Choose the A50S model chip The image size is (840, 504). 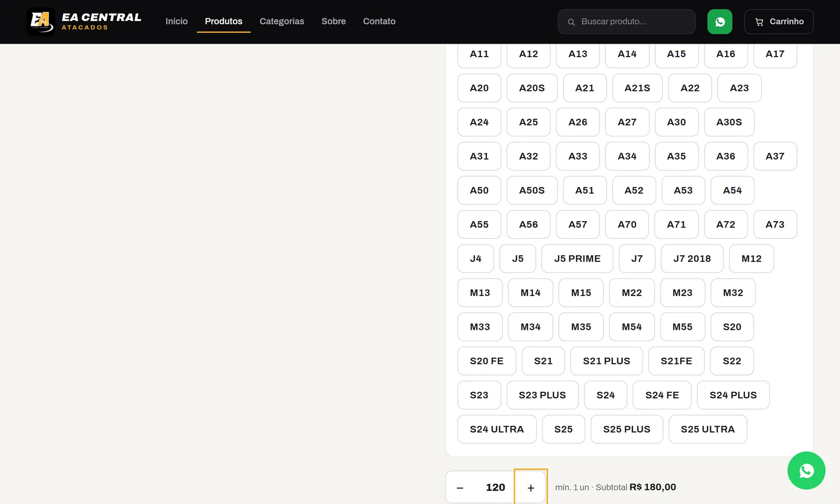point(532,191)
